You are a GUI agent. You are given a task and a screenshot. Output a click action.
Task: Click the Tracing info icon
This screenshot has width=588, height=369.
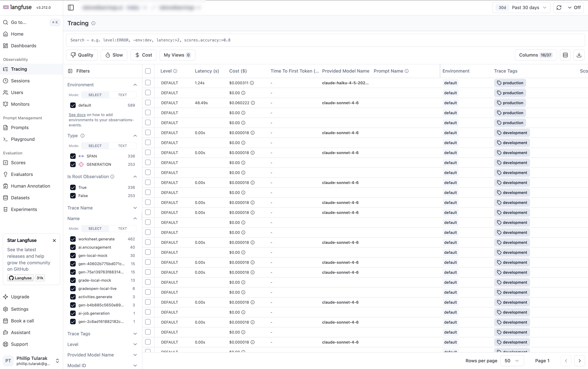pyautogui.click(x=93, y=23)
